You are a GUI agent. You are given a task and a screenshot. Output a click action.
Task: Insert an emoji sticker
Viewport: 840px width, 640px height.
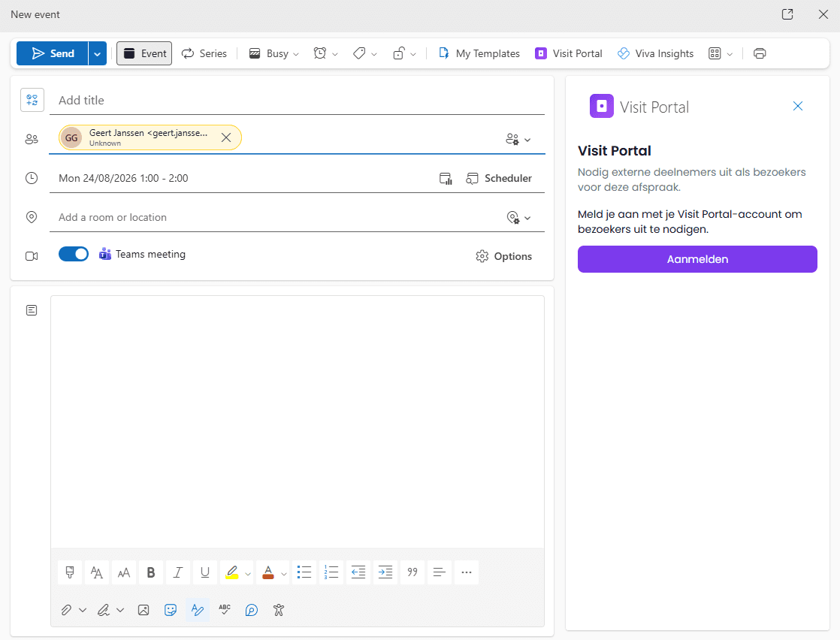[x=171, y=610]
